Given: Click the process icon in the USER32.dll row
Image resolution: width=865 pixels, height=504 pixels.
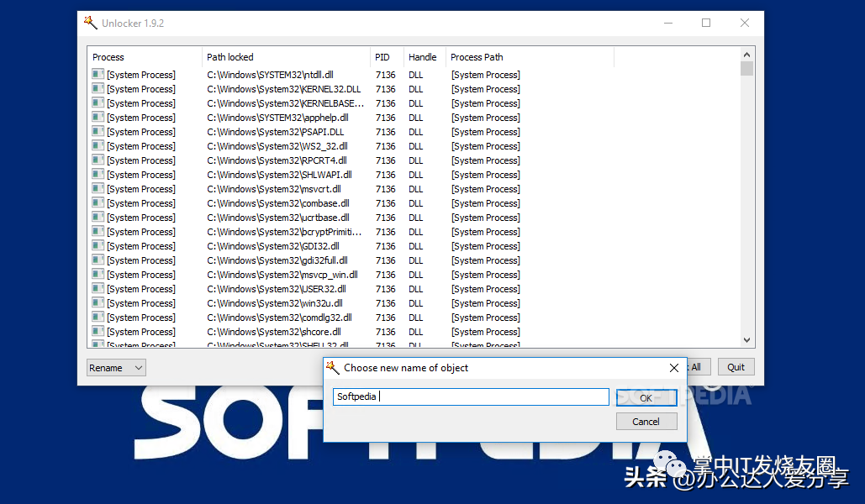Looking at the screenshot, I should tap(98, 288).
